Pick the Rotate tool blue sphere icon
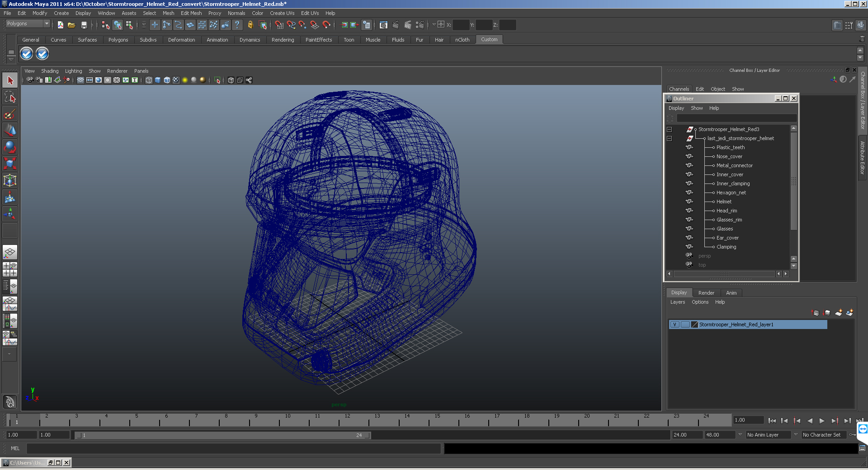The image size is (868, 470). click(10, 147)
